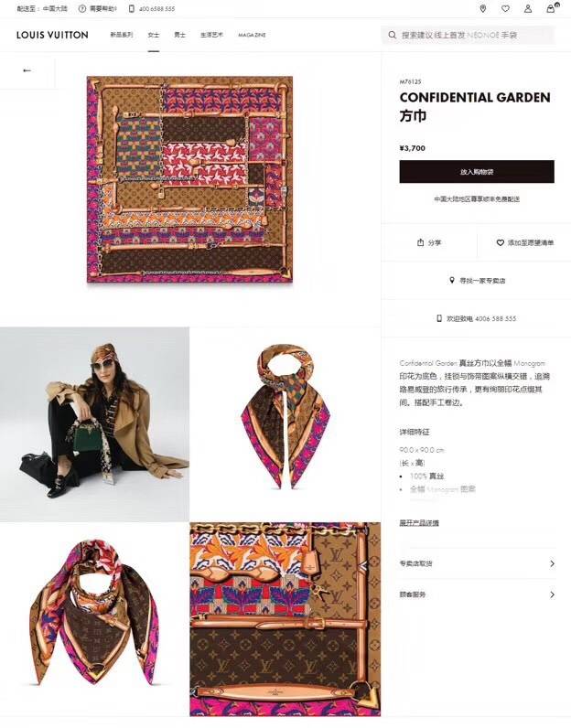This screenshot has height=728, width=571.
Task: Add to wishlist via 添加至愿望清单
Action: pos(525,242)
